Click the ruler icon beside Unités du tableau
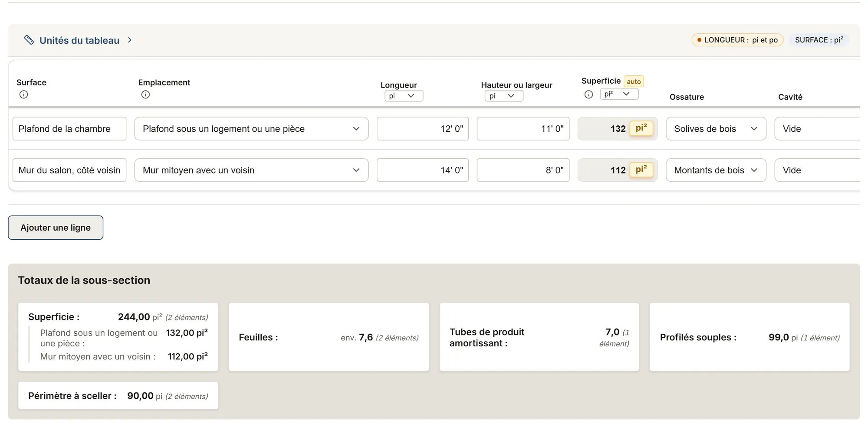Image resolution: width=868 pixels, height=427 pixels. 29,40
